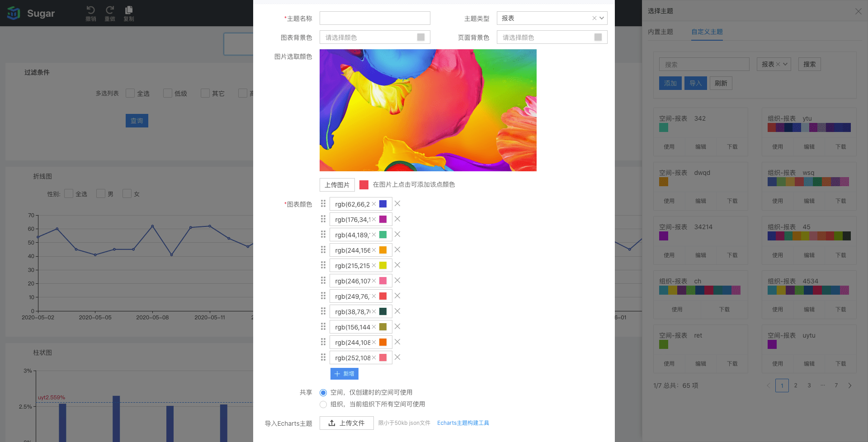Image resolution: width=868 pixels, height=442 pixels.
Task: Remove the rgb(244,156 color row
Action: [x=397, y=249]
